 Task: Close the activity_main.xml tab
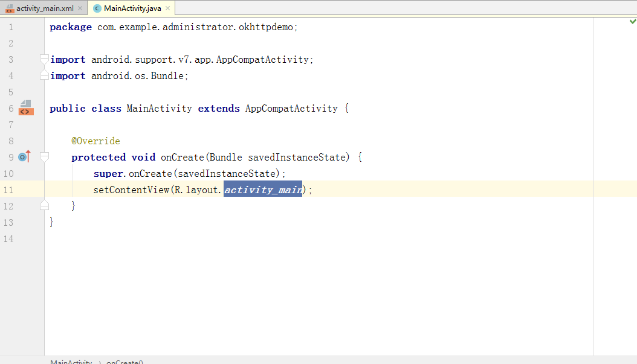pyautogui.click(x=80, y=8)
